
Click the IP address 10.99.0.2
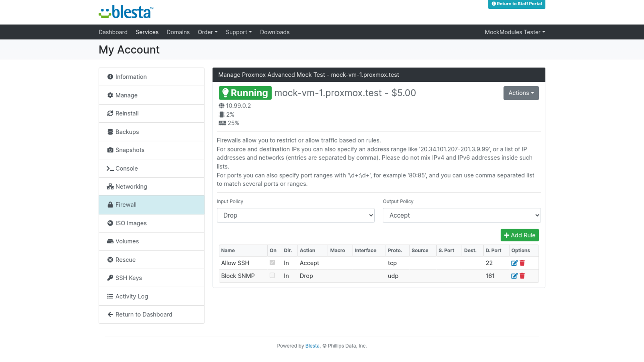pos(238,106)
